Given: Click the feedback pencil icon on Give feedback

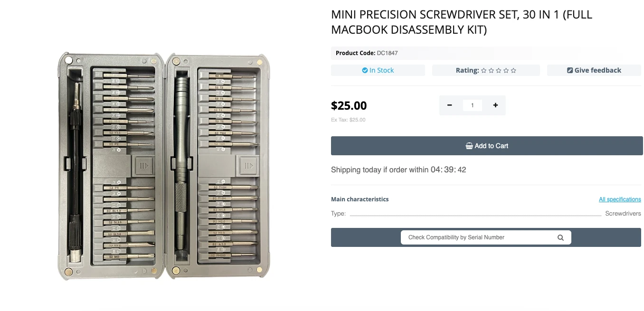Looking at the screenshot, I should pos(570,70).
